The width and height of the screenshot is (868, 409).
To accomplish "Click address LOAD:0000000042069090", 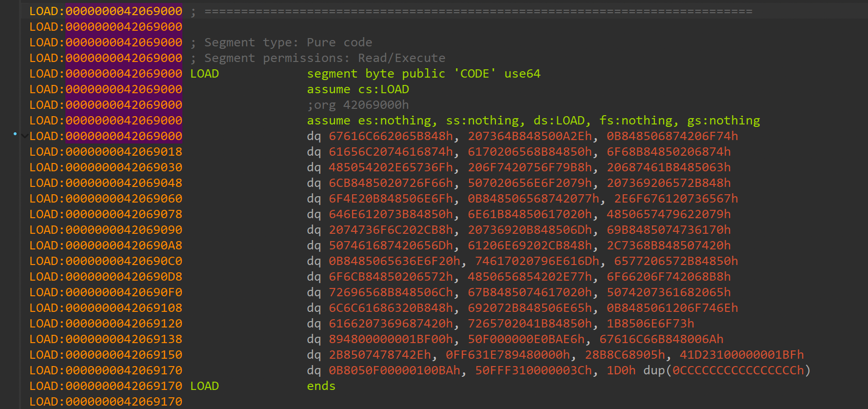I will (x=106, y=230).
